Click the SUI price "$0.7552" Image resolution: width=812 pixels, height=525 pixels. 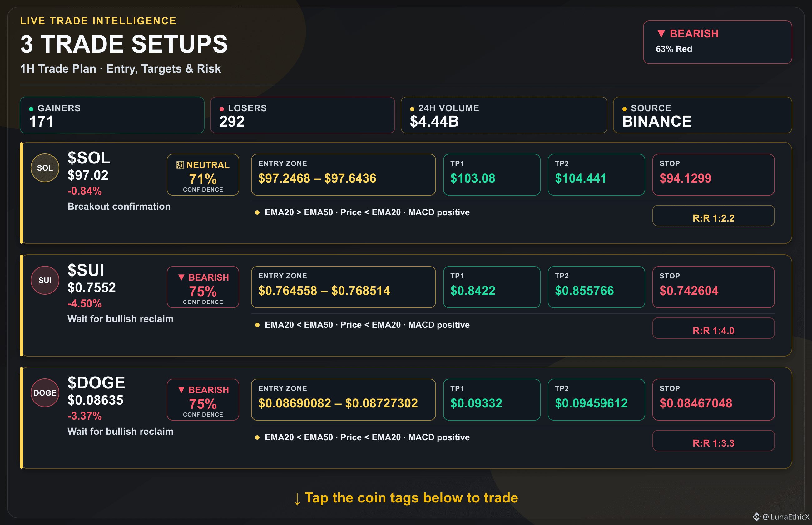tap(92, 288)
